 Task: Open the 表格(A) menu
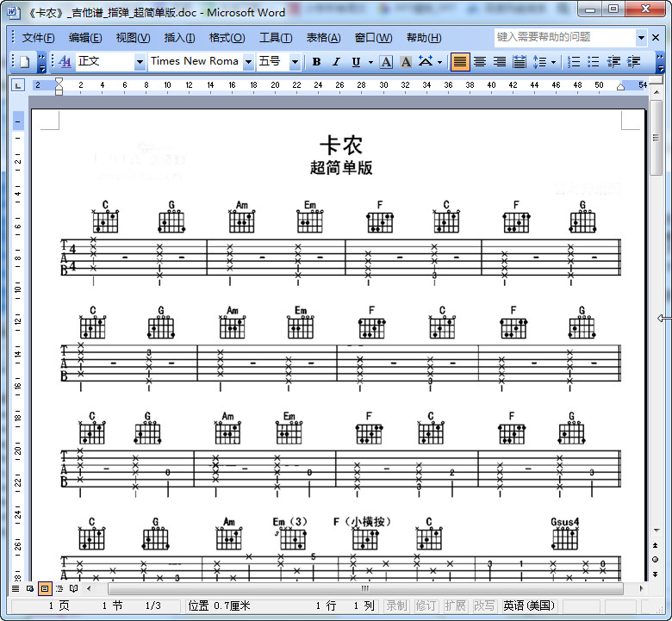323,38
